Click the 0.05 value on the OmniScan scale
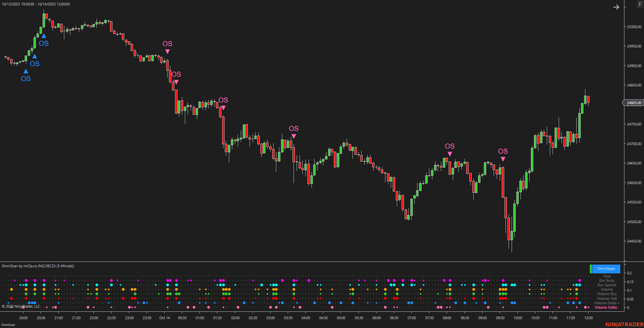This screenshot has width=644, height=328. click(x=630, y=299)
